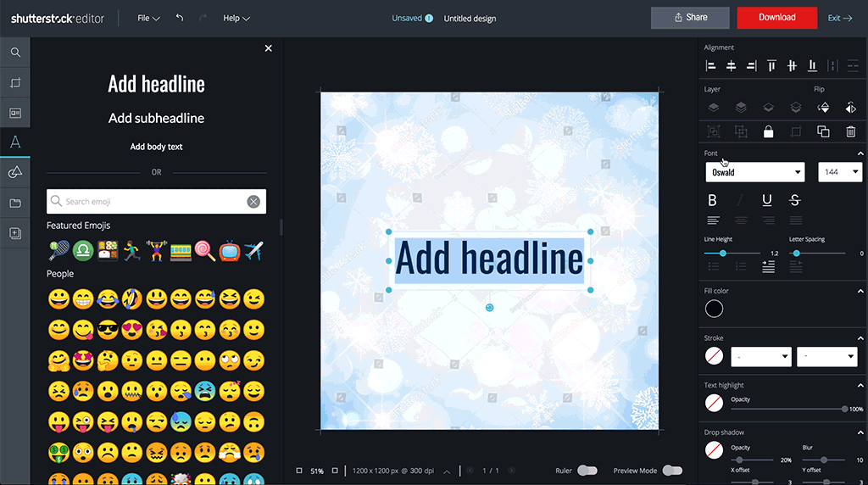Clear the emoji search field
868x485 pixels.
(x=253, y=202)
